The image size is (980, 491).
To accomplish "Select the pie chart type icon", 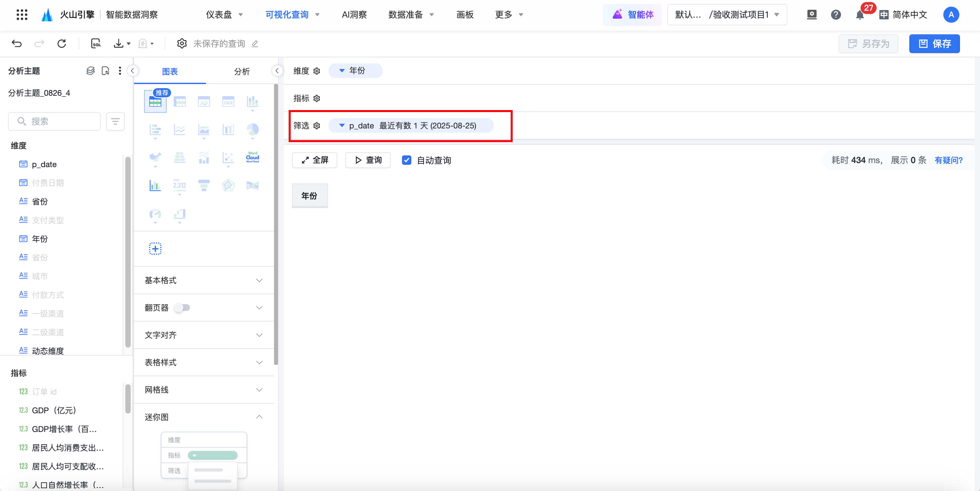I will click(x=252, y=129).
